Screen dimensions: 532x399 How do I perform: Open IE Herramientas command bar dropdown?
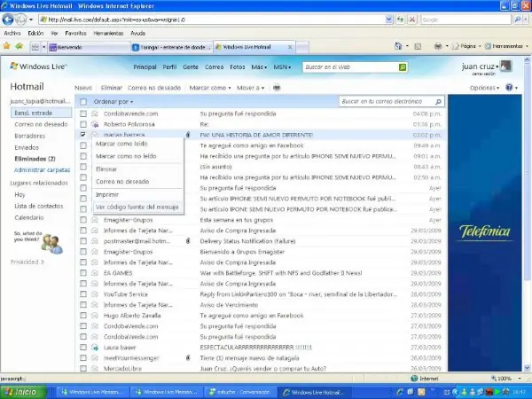(506, 46)
